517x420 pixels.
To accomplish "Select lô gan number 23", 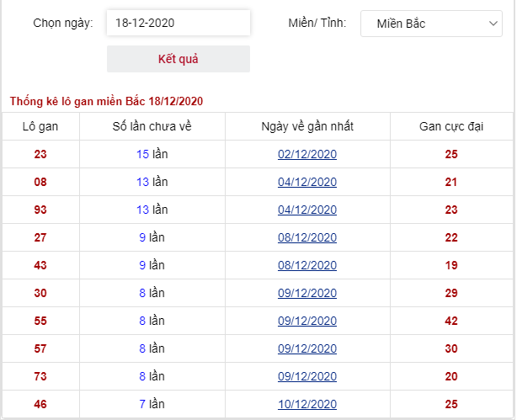I will pyautogui.click(x=40, y=154).
